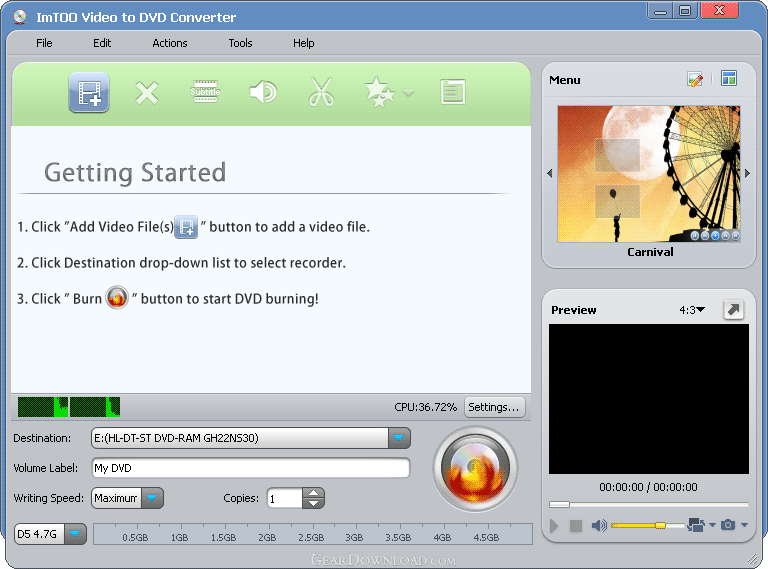Close the ImTOO window
The width and height of the screenshot is (768, 569).
tap(719, 11)
